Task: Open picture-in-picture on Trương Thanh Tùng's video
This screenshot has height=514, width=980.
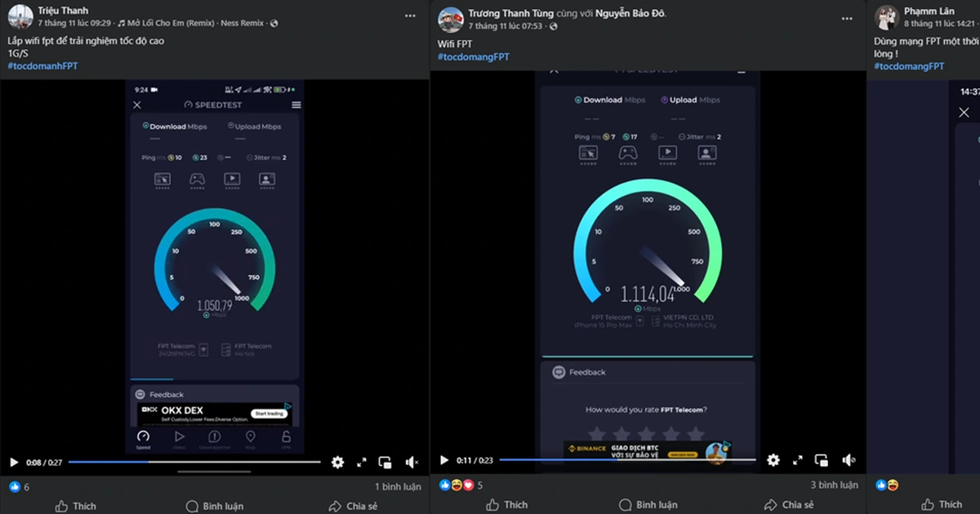Action: (822, 460)
